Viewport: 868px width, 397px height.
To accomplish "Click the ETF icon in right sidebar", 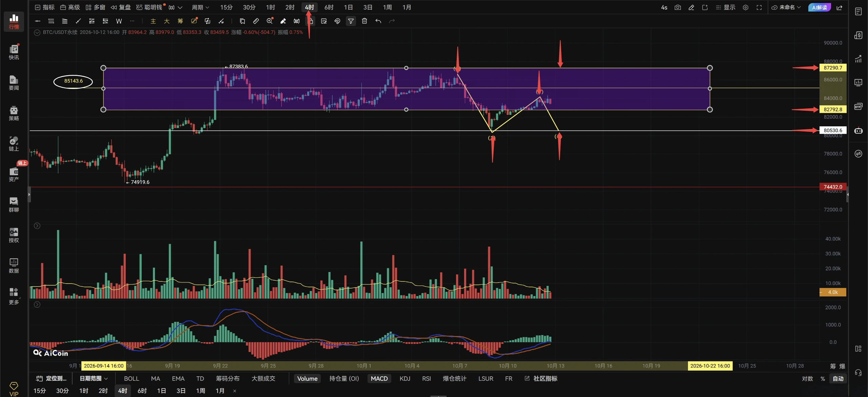I will click(858, 106).
